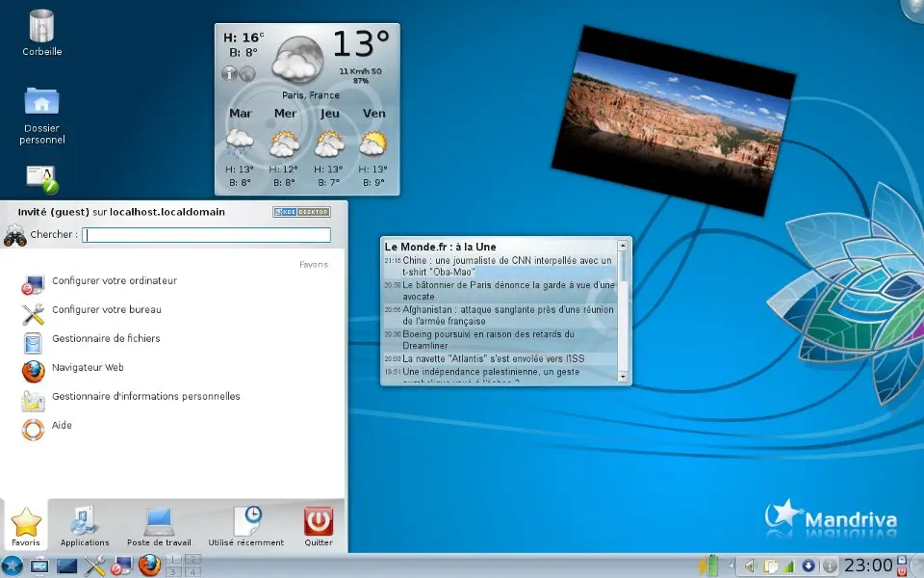Open the Utilisé récemment tab
This screenshot has width=924, height=578.
coord(246,527)
